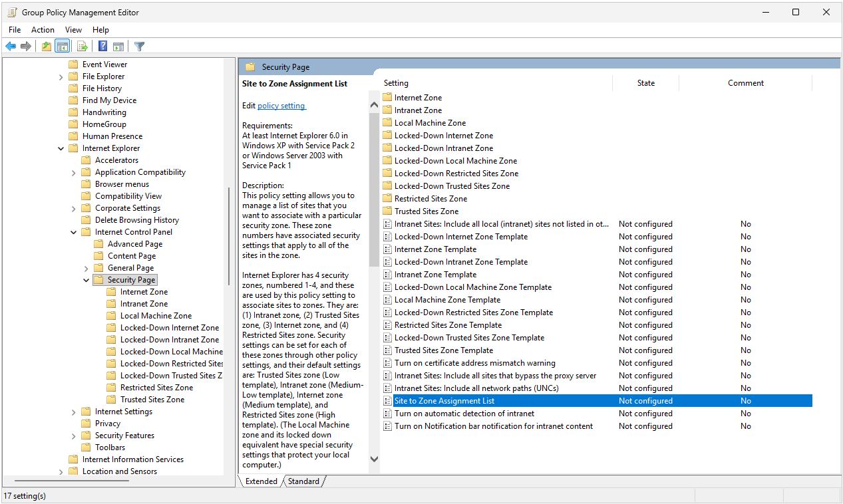Click icon next to Restricted Sites Zone Template

pos(388,325)
